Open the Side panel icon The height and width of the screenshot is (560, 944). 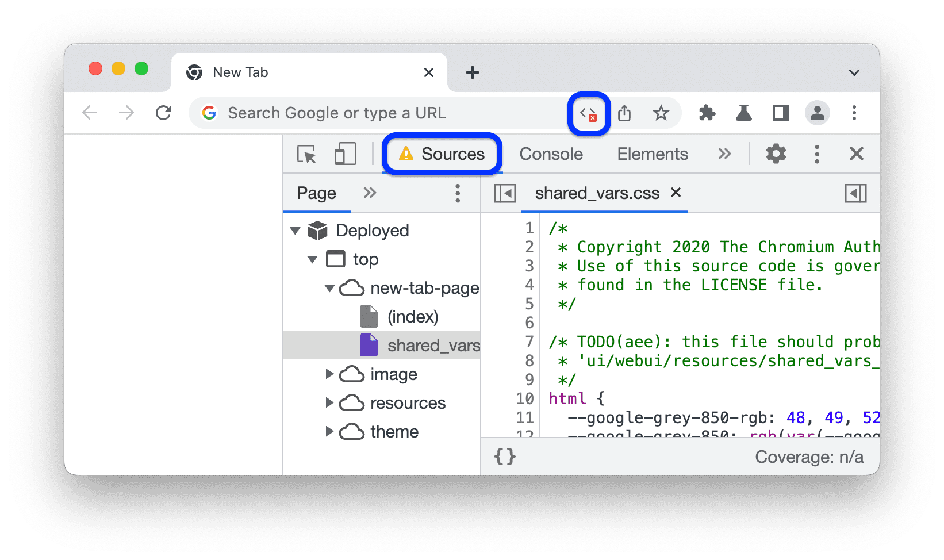780,113
